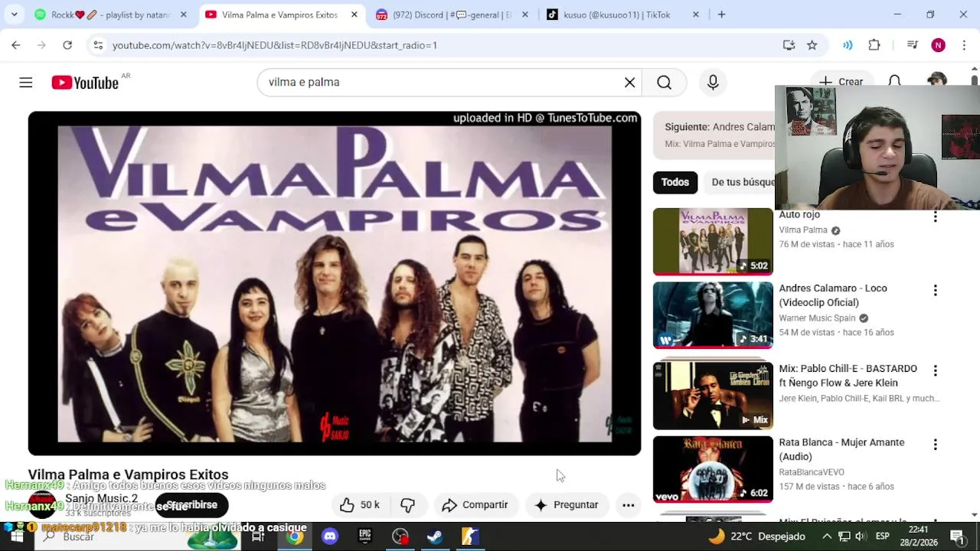Start voice search with microphone icon
This screenshot has height=551, width=980.
713,83
